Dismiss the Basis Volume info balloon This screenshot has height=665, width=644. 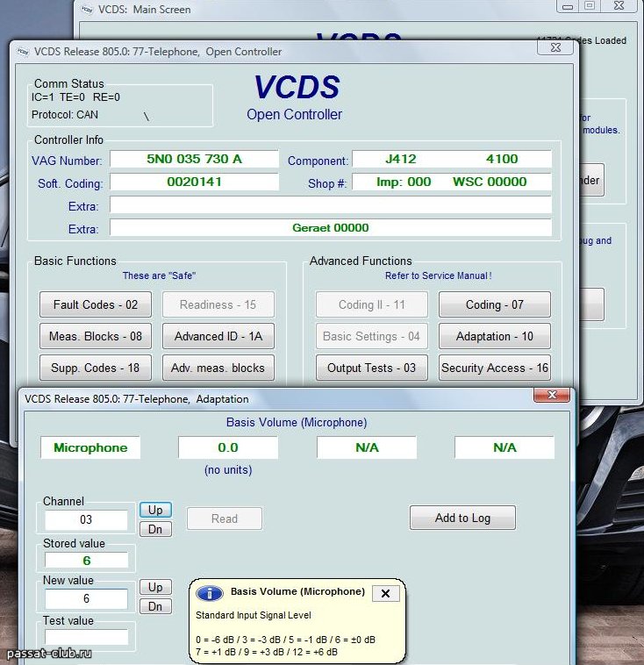(386, 593)
